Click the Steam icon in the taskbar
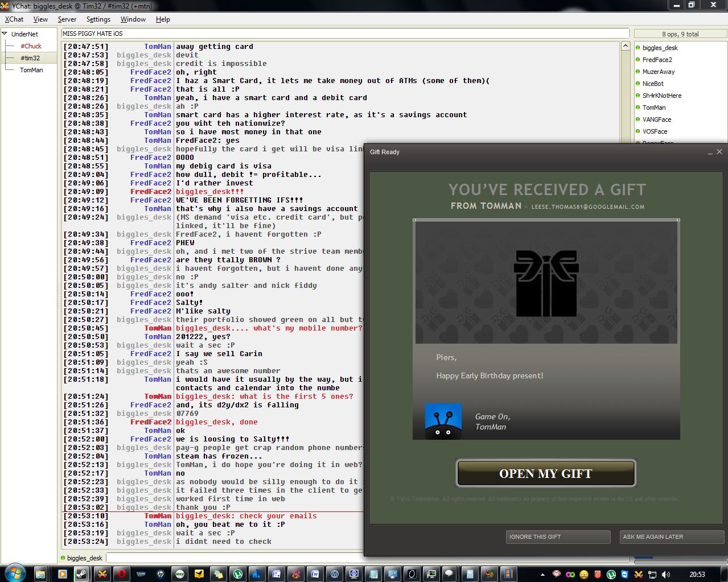 tap(82, 574)
